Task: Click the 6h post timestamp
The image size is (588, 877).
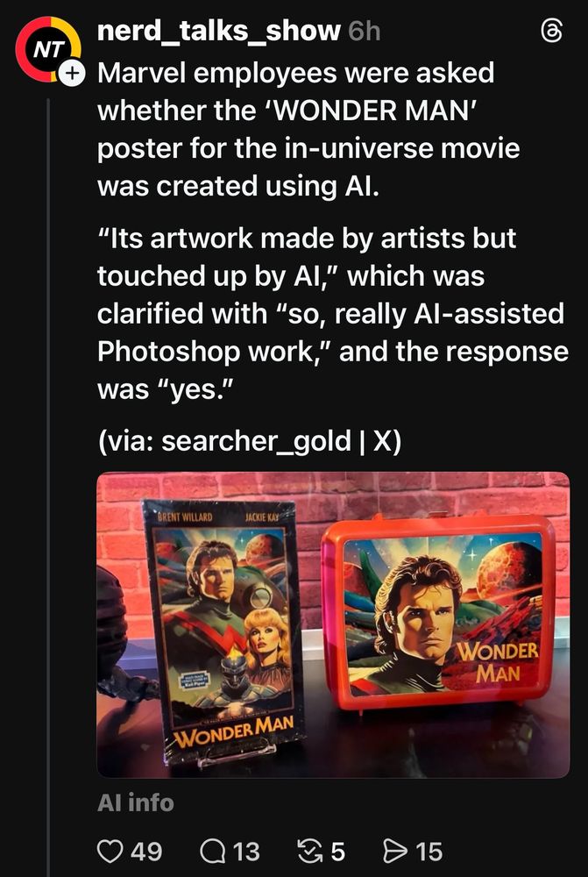Action: (x=364, y=32)
